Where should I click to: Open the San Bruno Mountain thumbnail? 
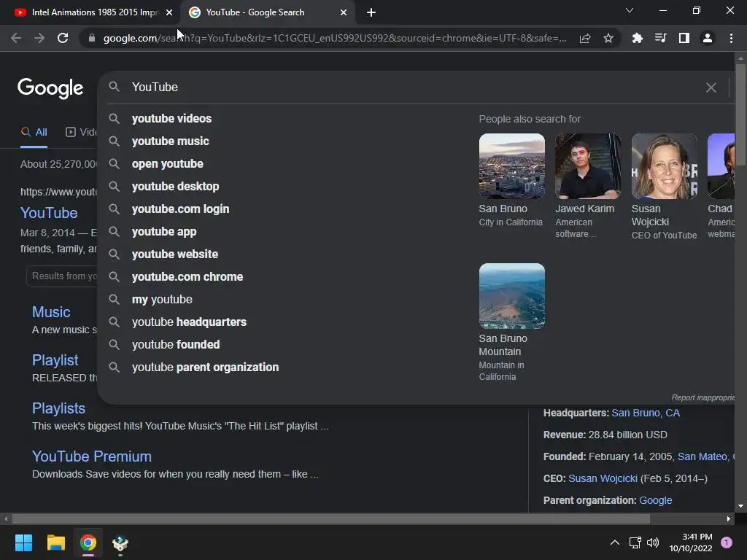click(x=511, y=296)
